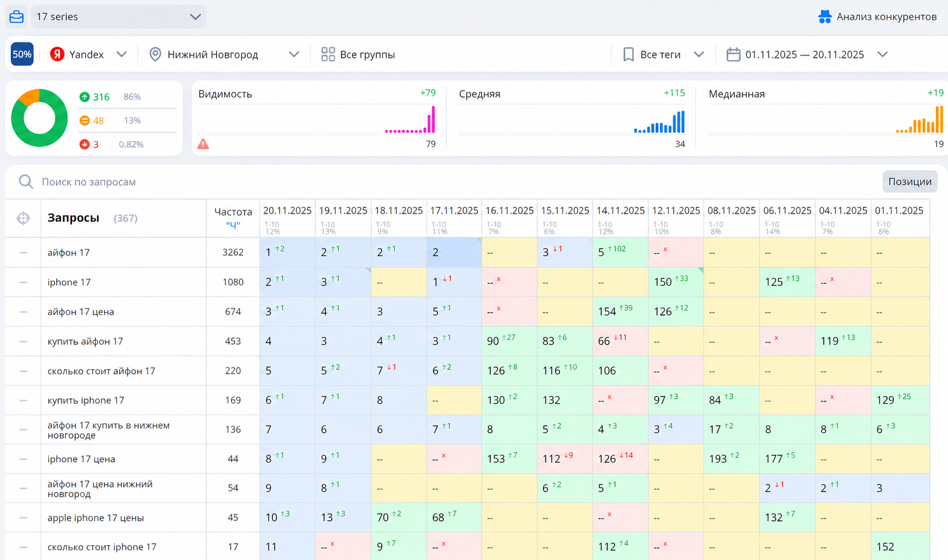
Task: Click the query text айфон 17
Action: click(69, 253)
